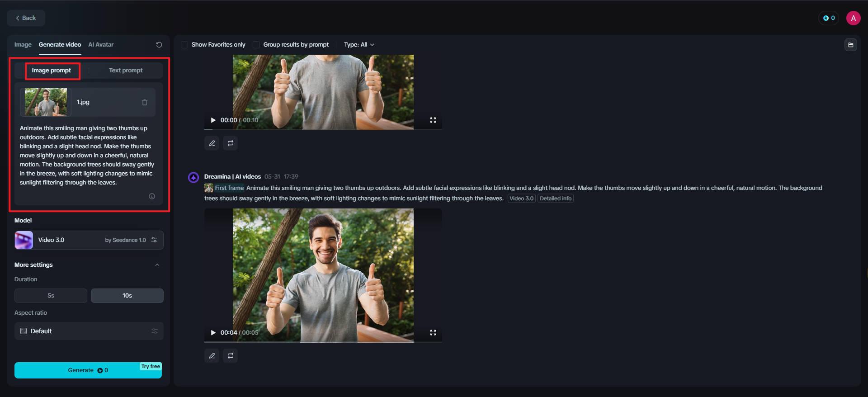Open the credits counter in the top bar
Viewport: 868px width, 397px height.
[829, 18]
